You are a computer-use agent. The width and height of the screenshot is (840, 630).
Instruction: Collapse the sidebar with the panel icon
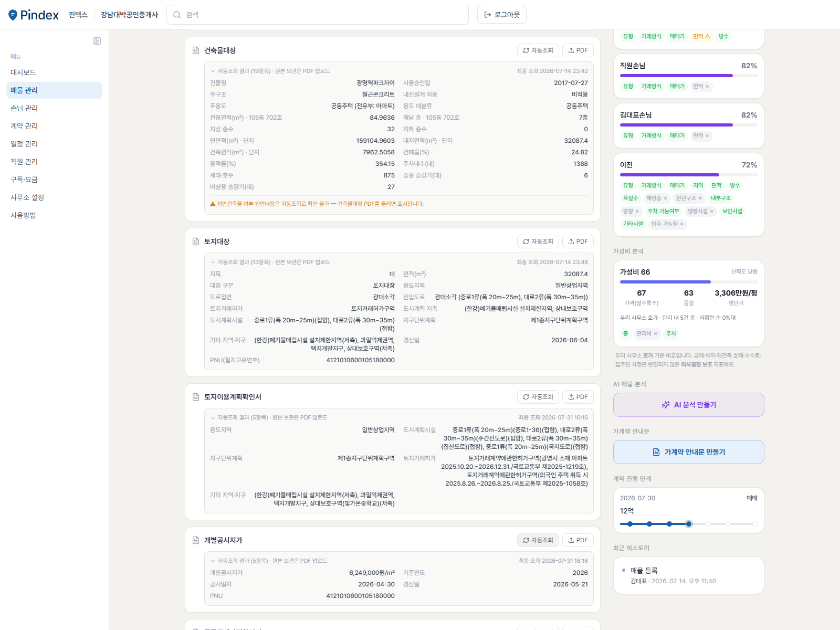97,41
